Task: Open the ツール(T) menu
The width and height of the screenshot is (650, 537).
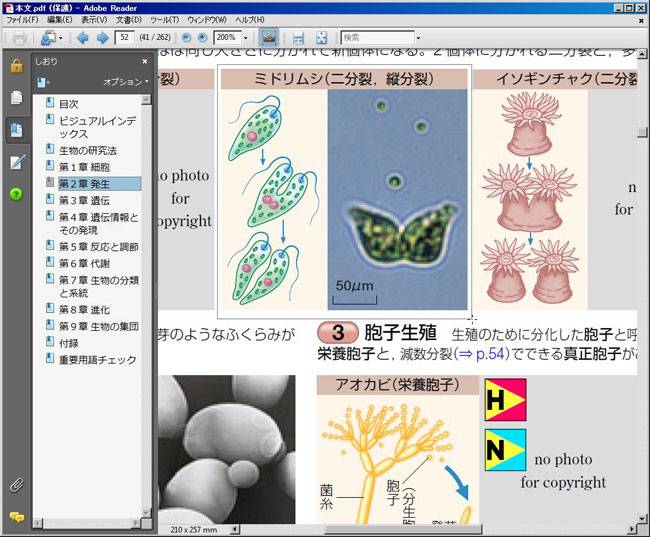Action: [x=165, y=19]
